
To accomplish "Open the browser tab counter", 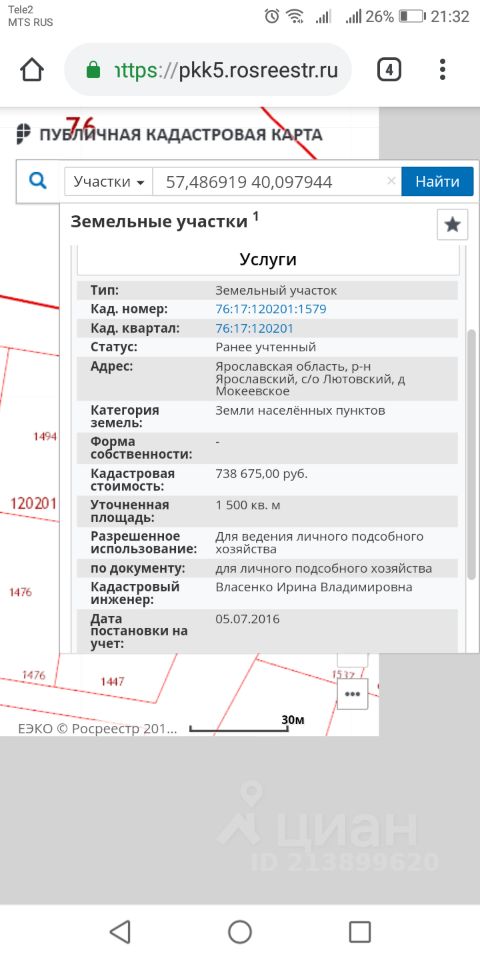I will tap(389, 70).
